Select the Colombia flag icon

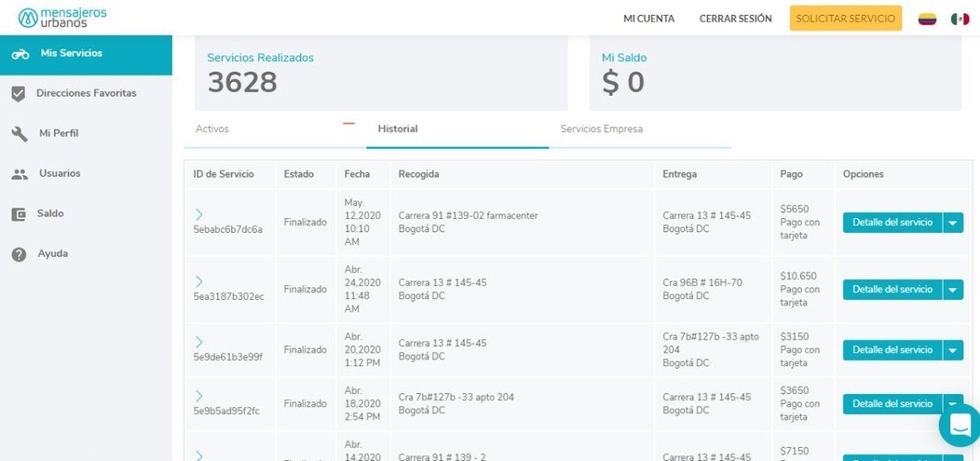point(927,19)
